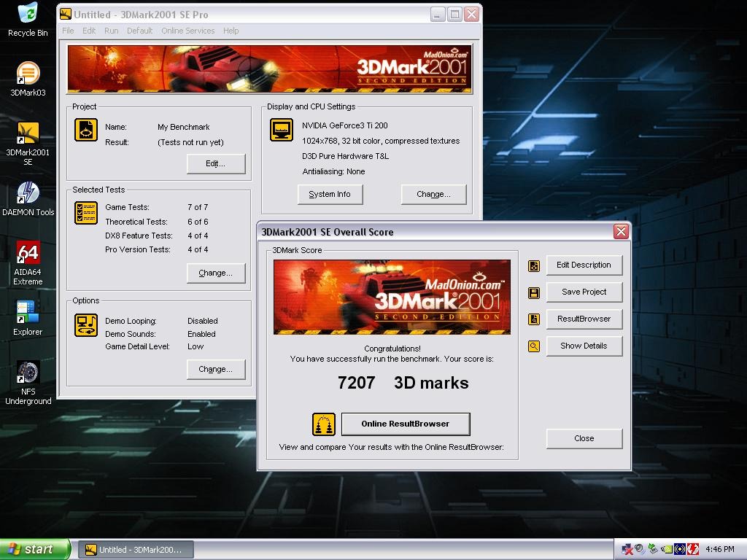This screenshot has height=560, width=747.
Task: Open the Recycle Bin desktop icon
Action: point(28,20)
